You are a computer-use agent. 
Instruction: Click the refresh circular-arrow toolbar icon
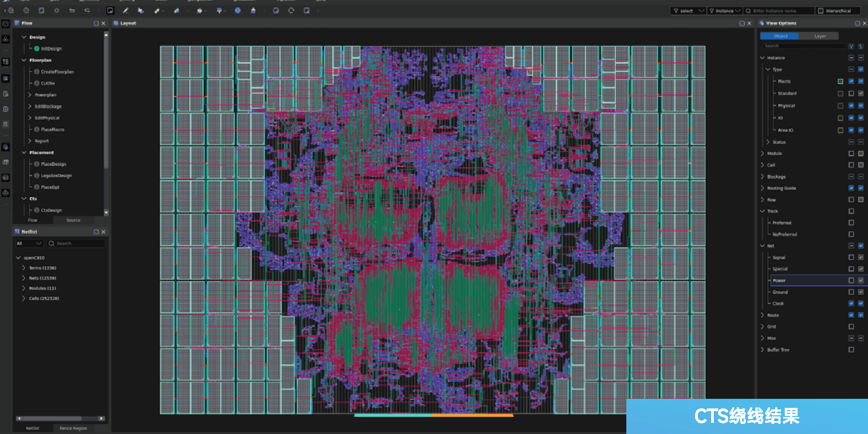(x=291, y=11)
